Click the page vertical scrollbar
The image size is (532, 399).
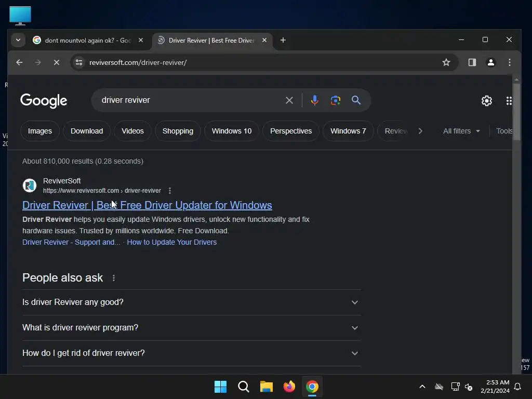click(516, 112)
